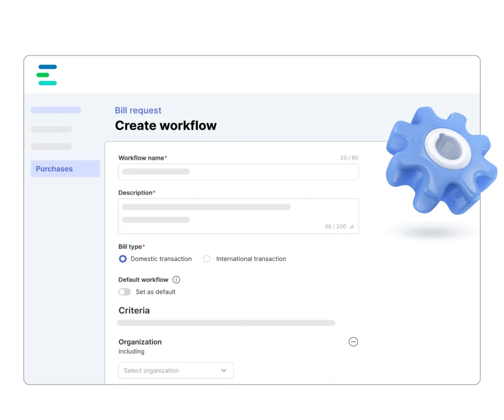Click the 'including' text under Organization
This screenshot has width=504, height=420.
pos(131,352)
